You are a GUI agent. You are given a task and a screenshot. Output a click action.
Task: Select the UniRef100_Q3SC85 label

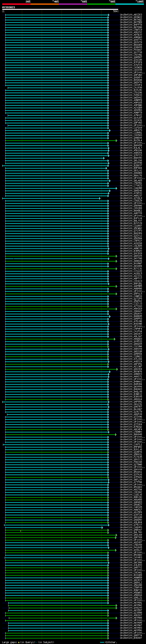tap(131, 60)
